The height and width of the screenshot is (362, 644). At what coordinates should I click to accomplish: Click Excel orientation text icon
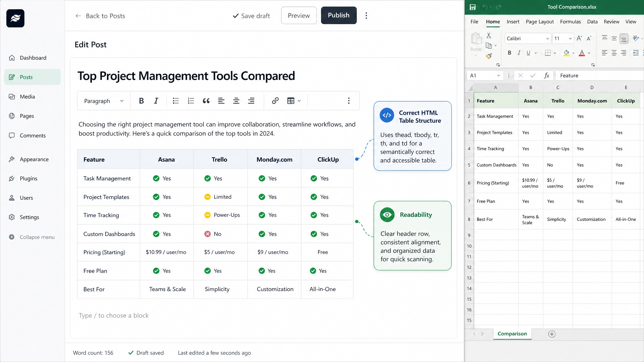(636, 38)
